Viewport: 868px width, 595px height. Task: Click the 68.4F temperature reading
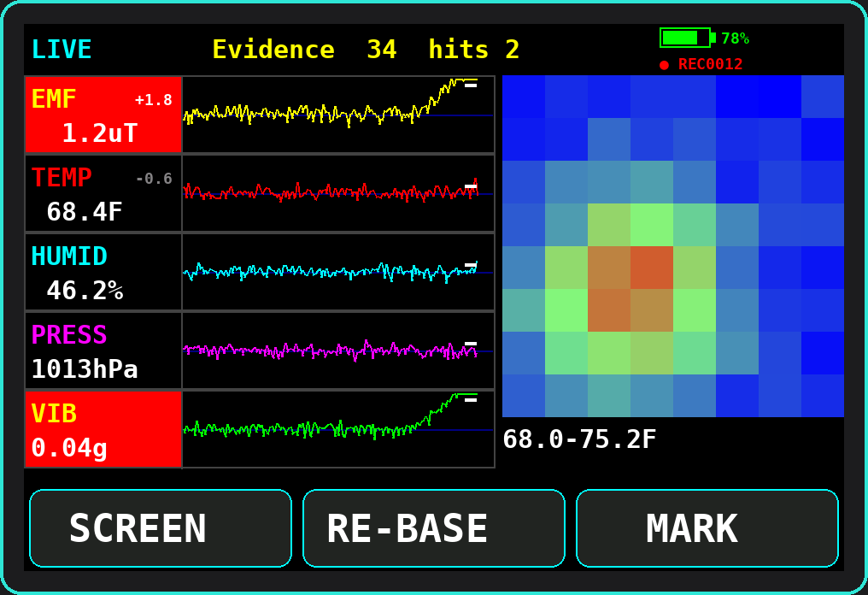click(x=84, y=212)
